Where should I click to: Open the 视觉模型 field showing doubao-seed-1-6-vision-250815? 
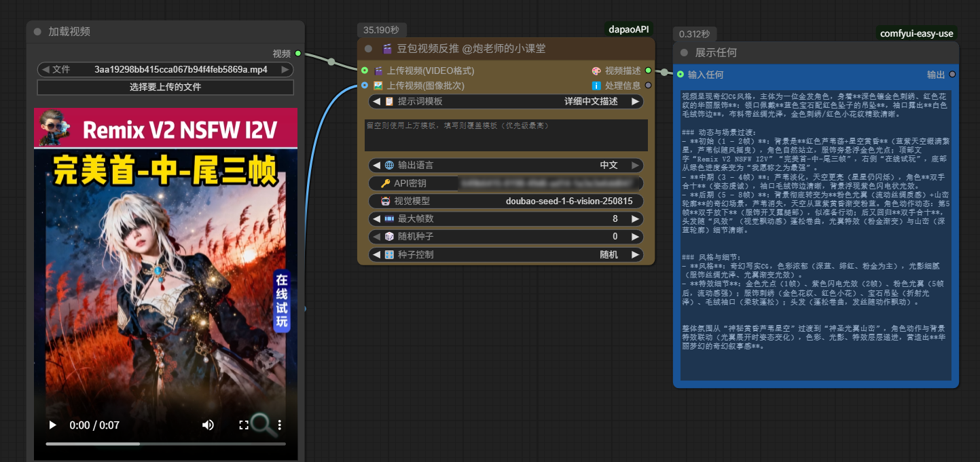[x=506, y=201]
